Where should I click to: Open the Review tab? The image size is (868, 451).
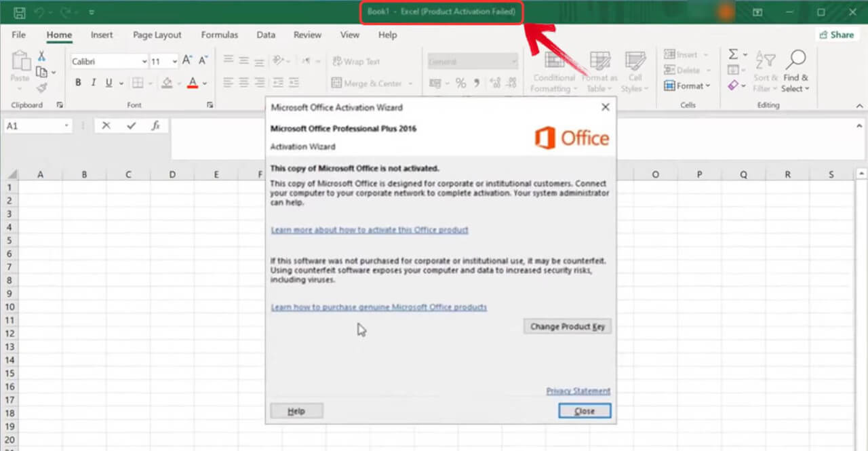click(x=307, y=35)
